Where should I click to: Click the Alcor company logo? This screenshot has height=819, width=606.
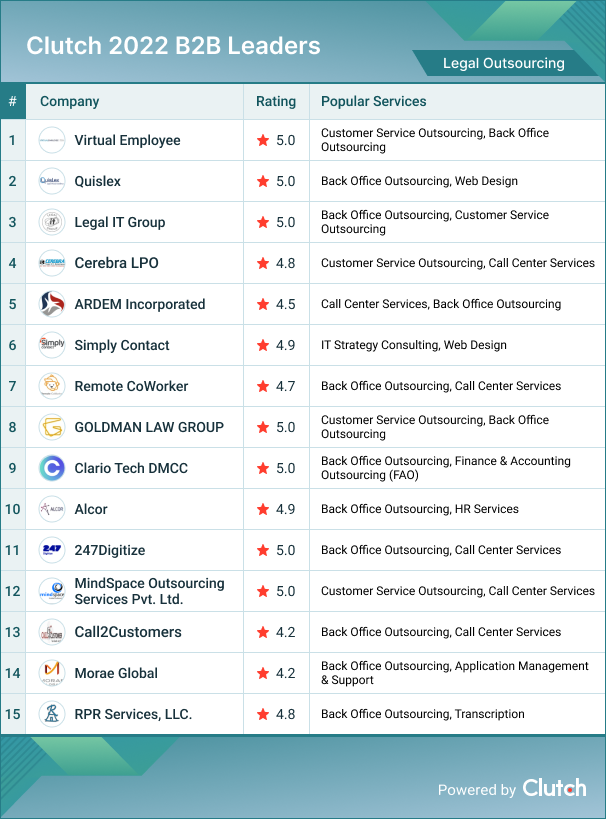(x=52, y=509)
